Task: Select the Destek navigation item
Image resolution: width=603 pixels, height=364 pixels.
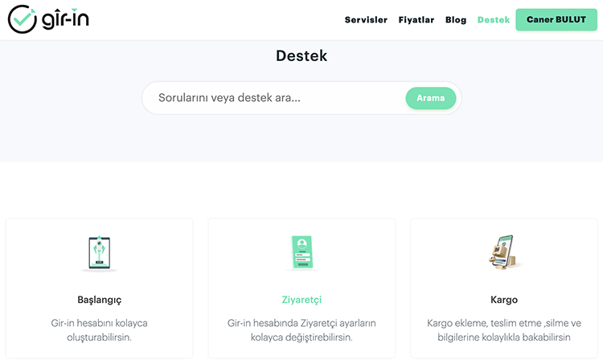Action: [x=494, y=19]
